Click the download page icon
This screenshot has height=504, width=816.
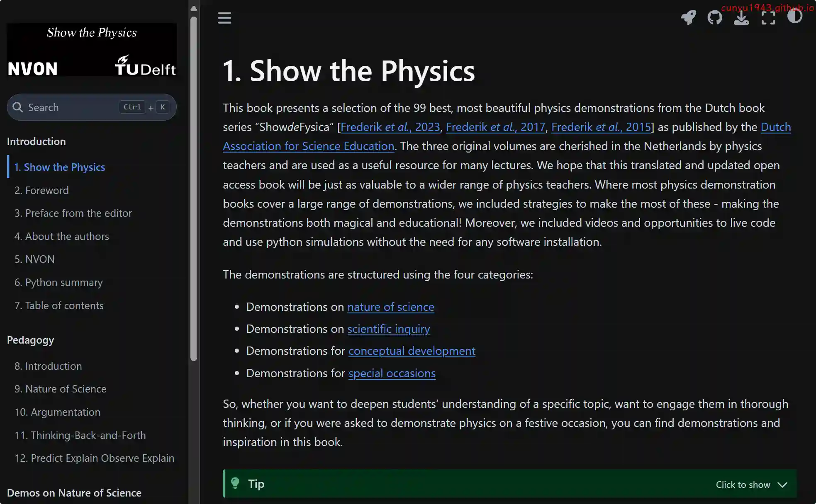[741, 17]
